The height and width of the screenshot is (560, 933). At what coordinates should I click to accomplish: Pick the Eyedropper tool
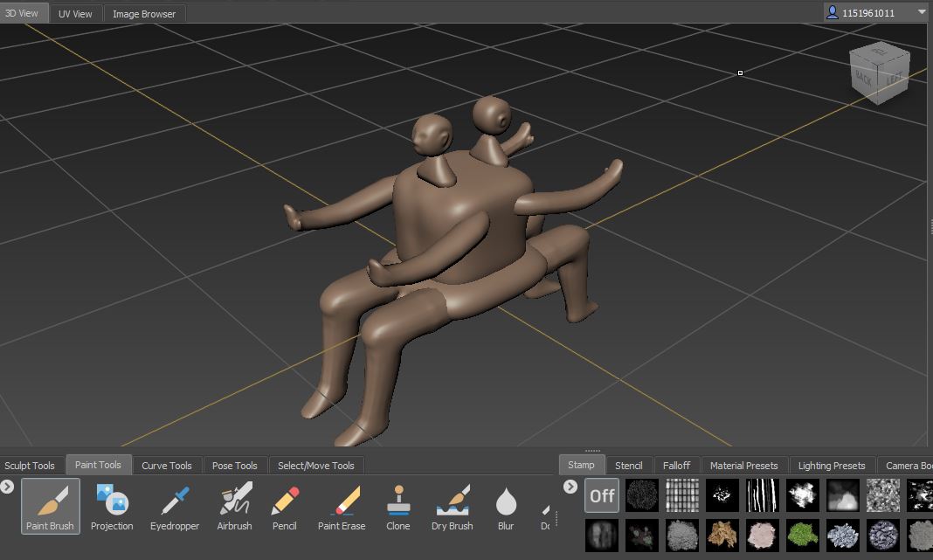[x=175, y=506]
